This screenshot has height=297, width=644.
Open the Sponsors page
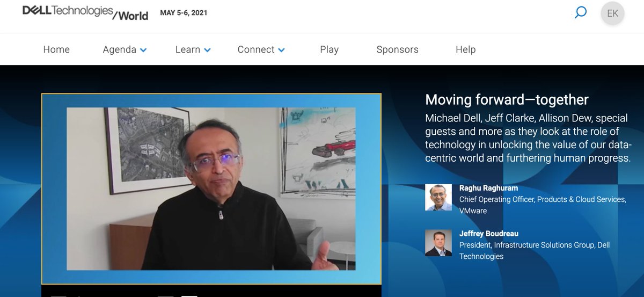(397, 49)
